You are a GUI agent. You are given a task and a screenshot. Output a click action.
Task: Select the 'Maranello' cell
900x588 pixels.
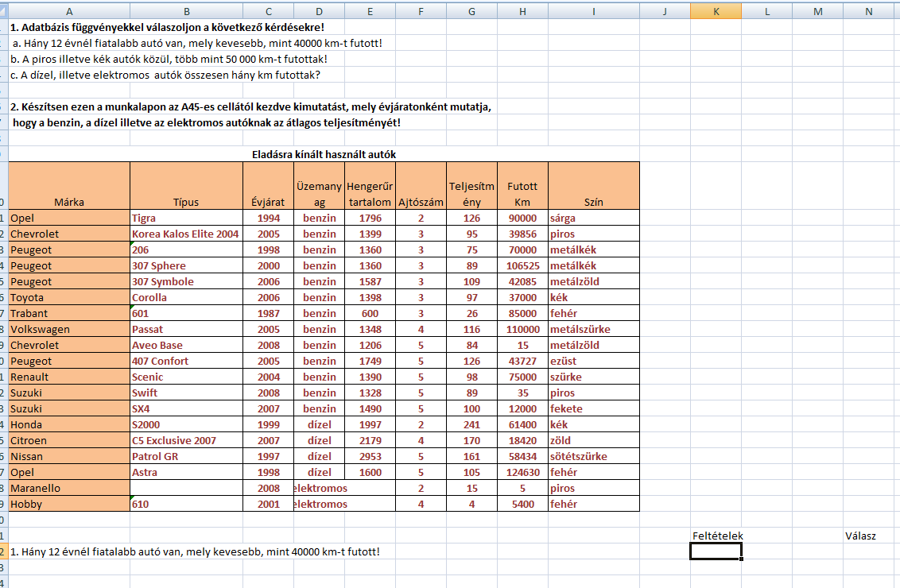coord(69,488)
